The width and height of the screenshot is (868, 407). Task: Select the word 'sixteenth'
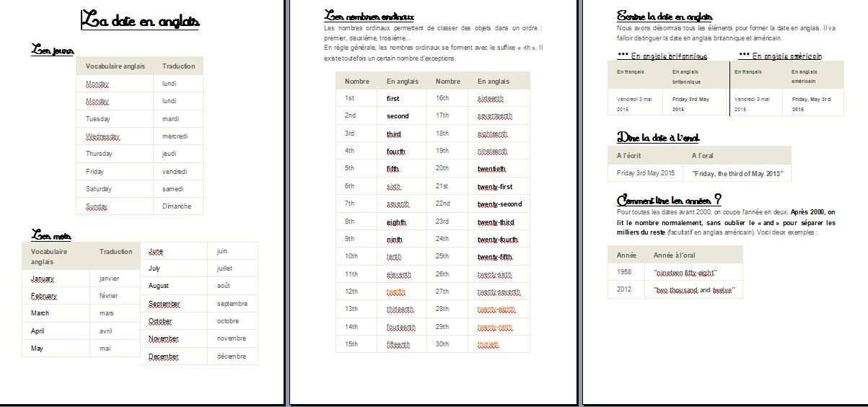(x=491, y=98)
